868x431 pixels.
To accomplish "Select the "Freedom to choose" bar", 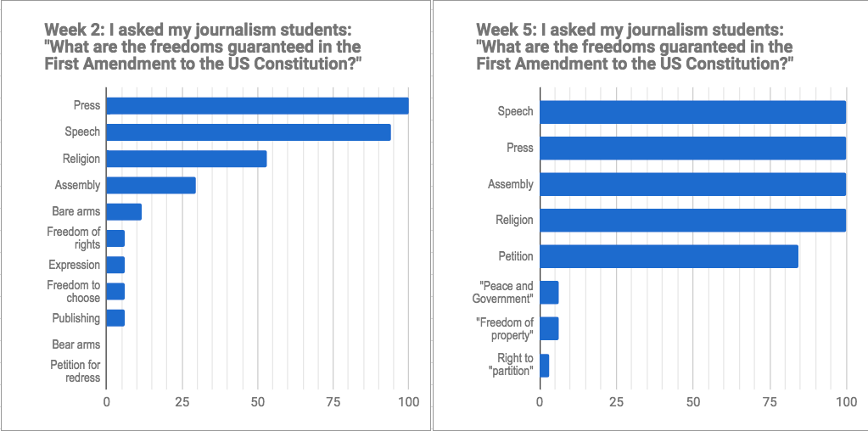I will (115, 292).
